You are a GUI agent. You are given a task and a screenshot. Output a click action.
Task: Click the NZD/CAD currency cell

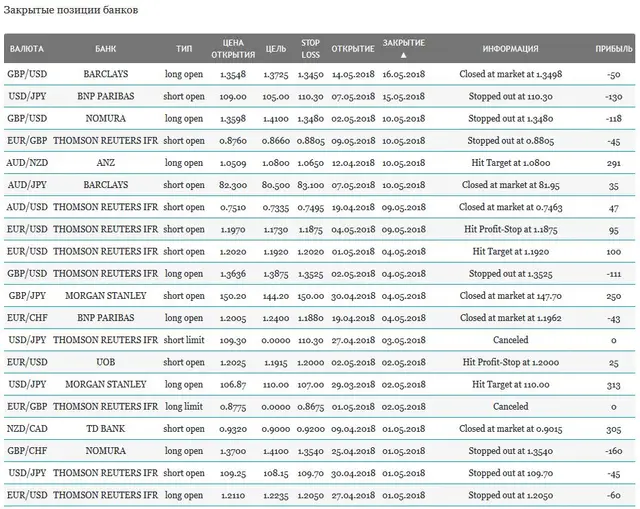coord(27,429)
